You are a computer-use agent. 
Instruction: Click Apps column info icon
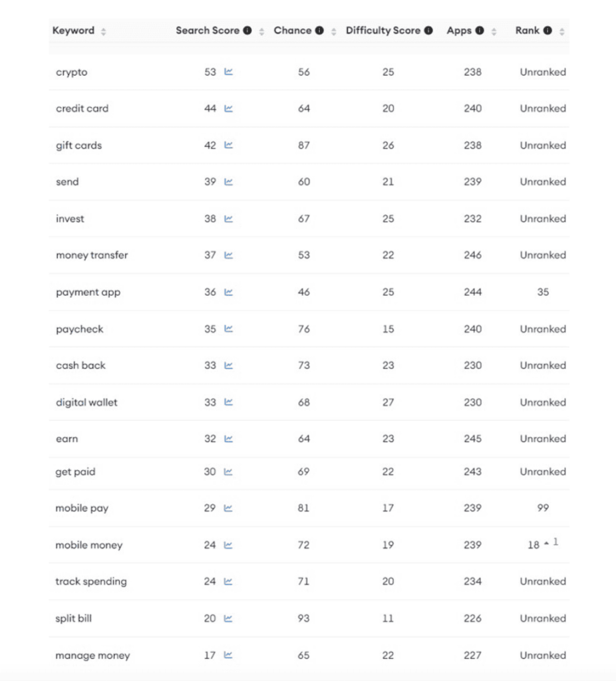[x=480, y=31]
